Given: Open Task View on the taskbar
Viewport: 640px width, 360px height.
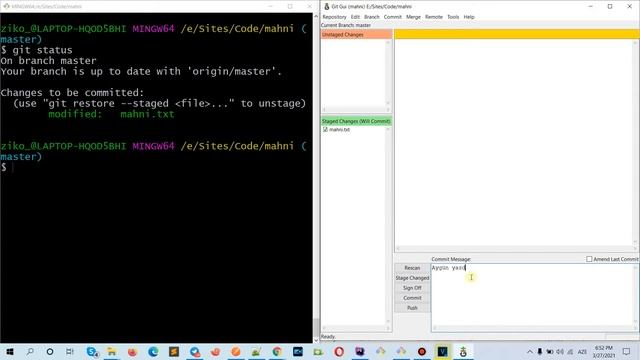Looking at the screenshot, I should click(x=70, y=351).
